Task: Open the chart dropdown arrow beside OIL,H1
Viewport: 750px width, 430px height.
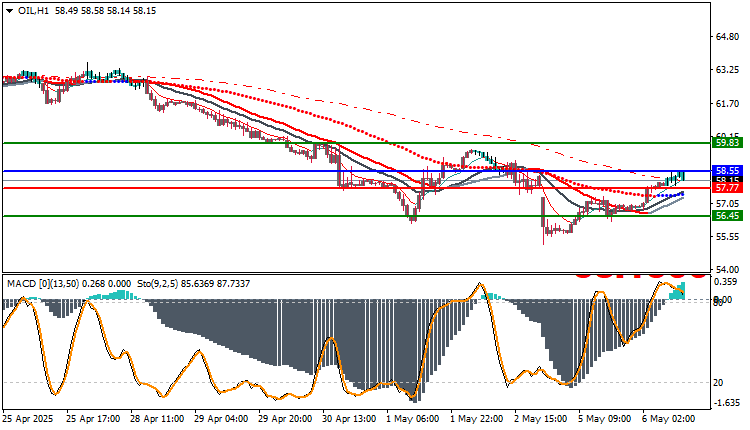Action: pyautogui.click(x=10, y=11)
